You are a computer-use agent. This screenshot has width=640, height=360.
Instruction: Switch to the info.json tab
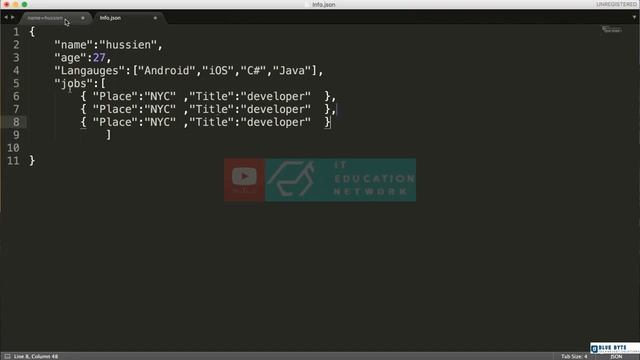(110, 18)
